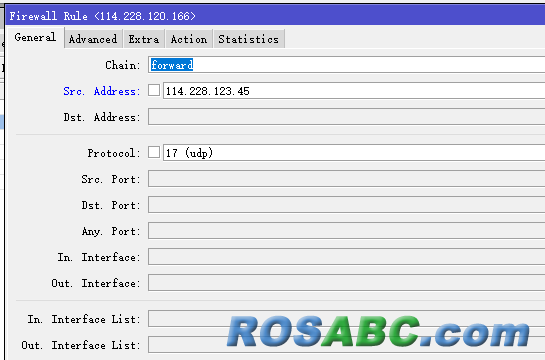Open the Extra tab
The width and height of the screenshot is (545, 360).
pyautogui.click(x=144, y=39)
